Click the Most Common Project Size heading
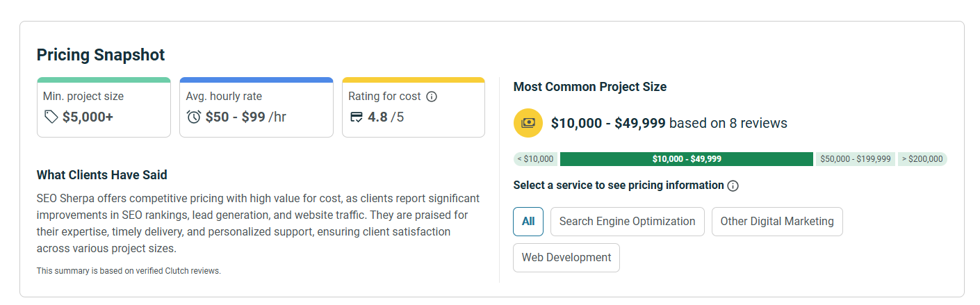 589,87
